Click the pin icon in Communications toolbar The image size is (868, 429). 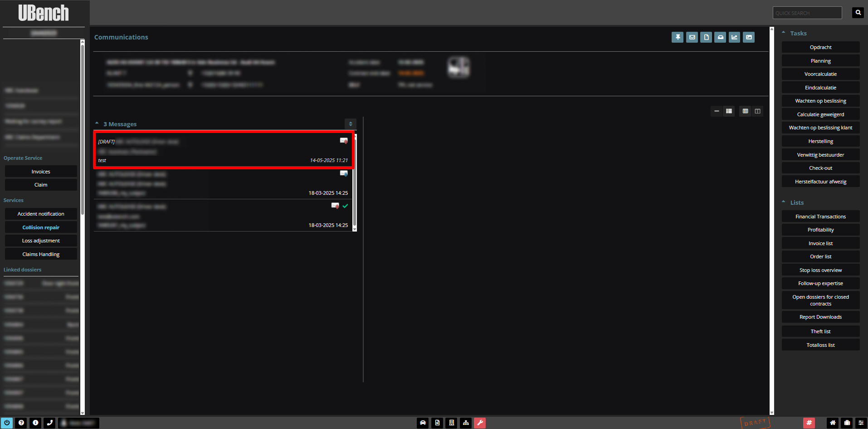tap(678, 37)
